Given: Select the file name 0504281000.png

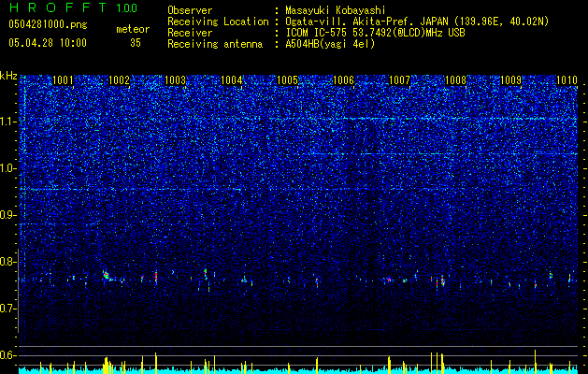Looking at the screenshot, I should coord(48,25).
